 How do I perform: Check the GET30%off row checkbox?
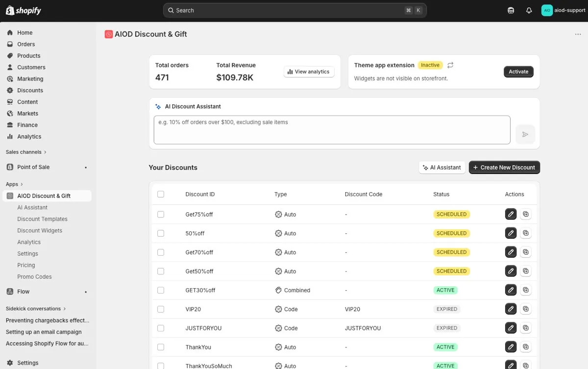[161, 290]
